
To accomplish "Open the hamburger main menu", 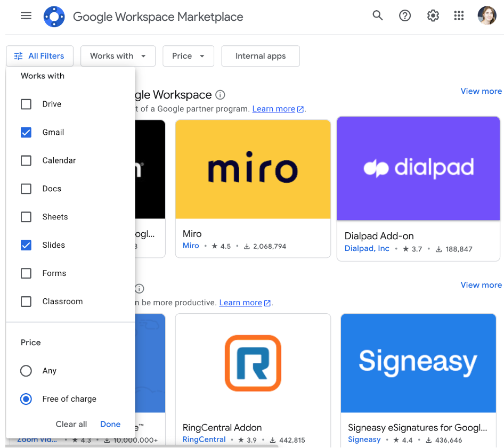I will click(x=26, y=15).
